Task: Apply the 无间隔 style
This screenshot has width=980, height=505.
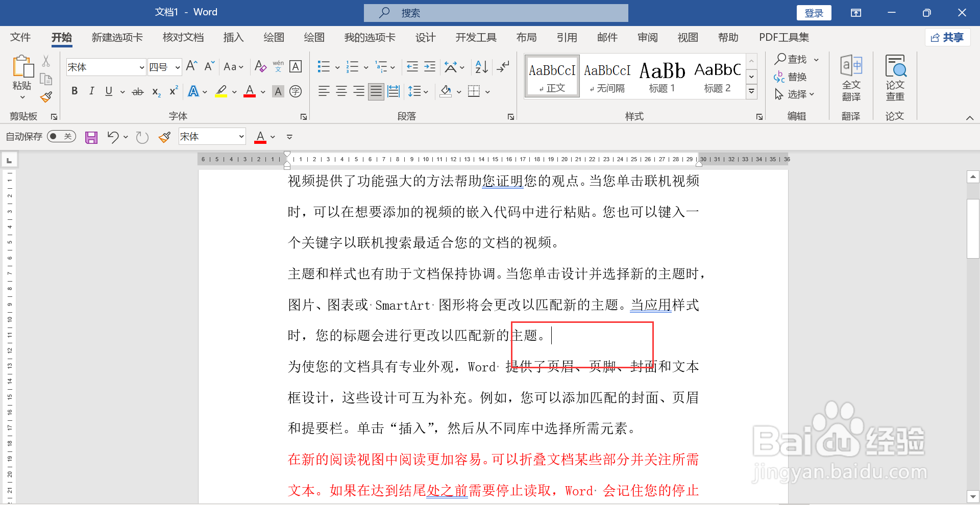Action: pos(607,76)
